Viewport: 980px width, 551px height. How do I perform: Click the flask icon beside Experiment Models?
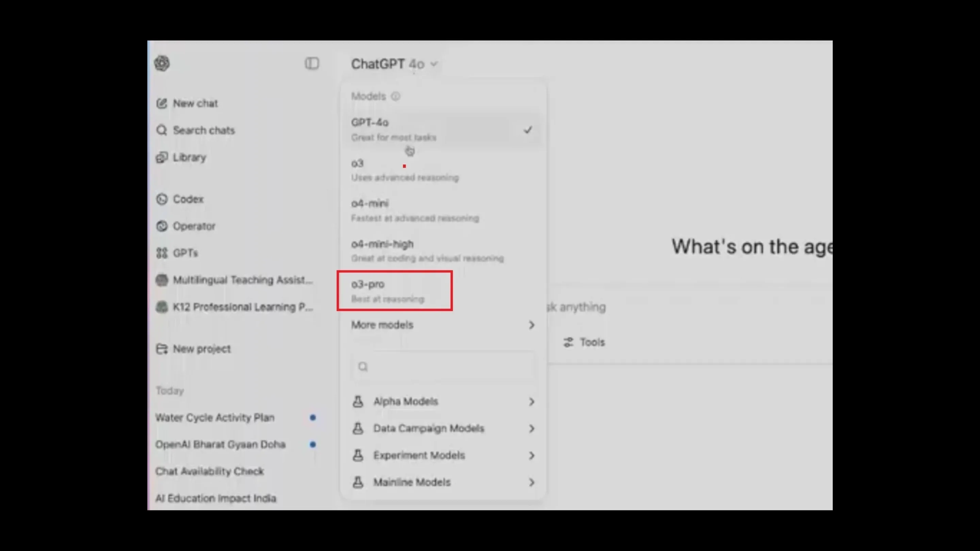358,455
